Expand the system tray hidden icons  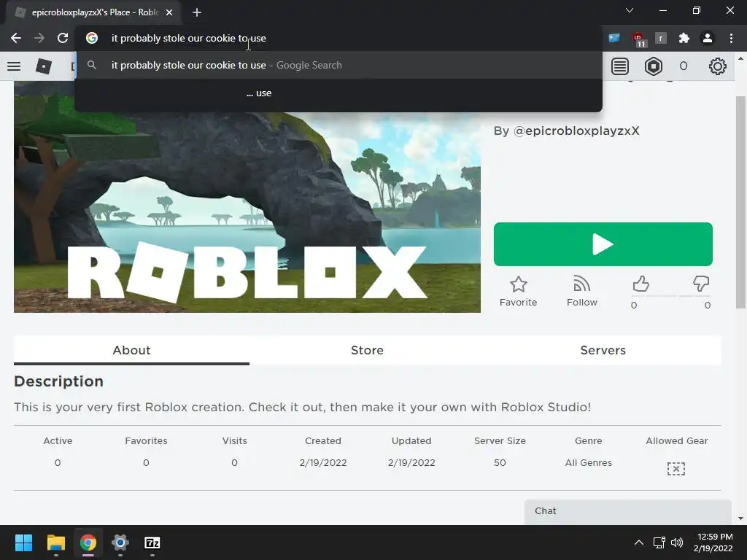tap(639, 542)
